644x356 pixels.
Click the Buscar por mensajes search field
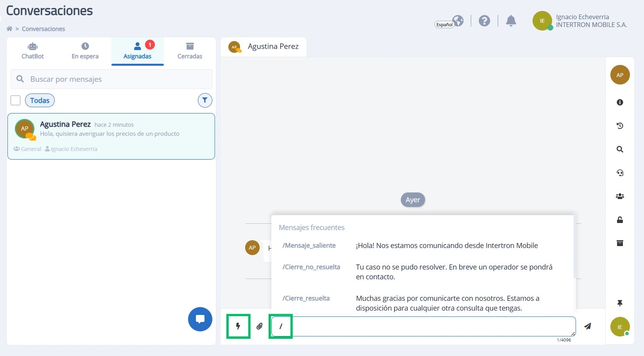click(111, 79)
